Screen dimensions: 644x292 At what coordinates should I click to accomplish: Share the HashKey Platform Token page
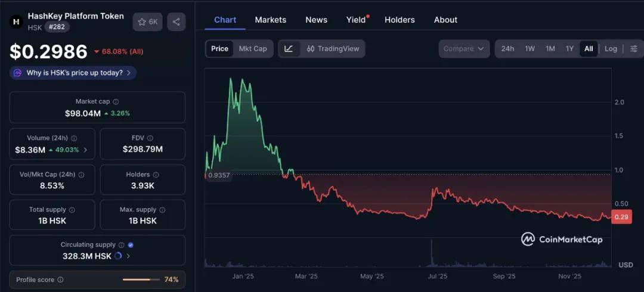tap(176, 22)
